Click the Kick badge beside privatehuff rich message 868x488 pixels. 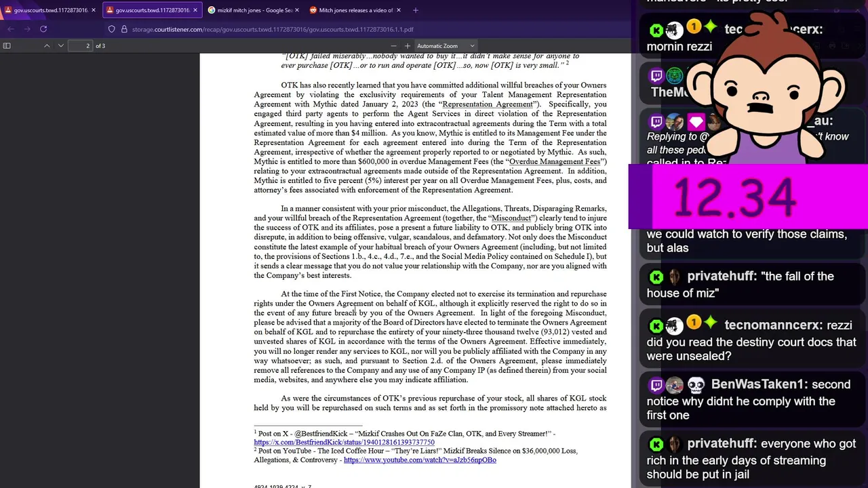[656, 444]
